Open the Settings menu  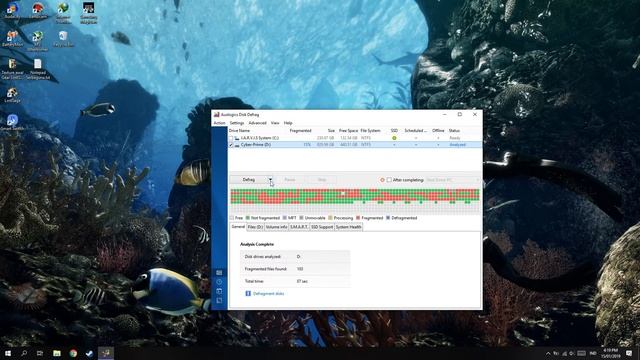click(x=237, y=123)
